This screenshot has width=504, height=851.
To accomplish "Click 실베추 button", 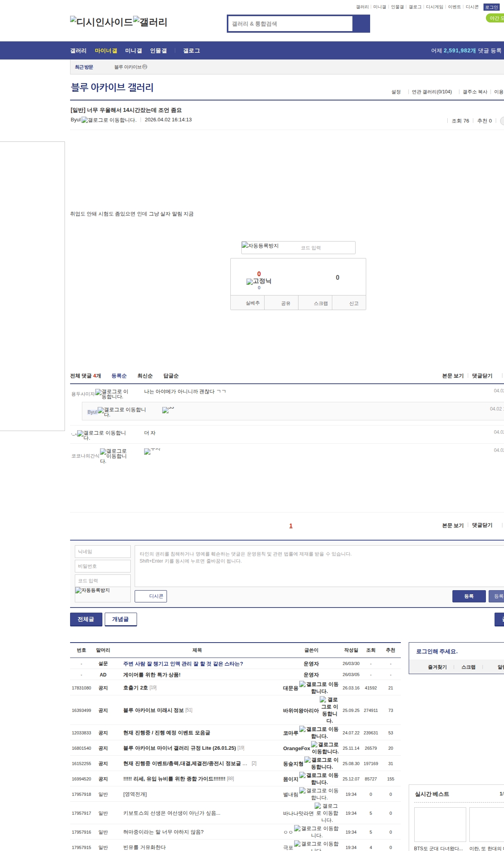I will coord(247,303).
